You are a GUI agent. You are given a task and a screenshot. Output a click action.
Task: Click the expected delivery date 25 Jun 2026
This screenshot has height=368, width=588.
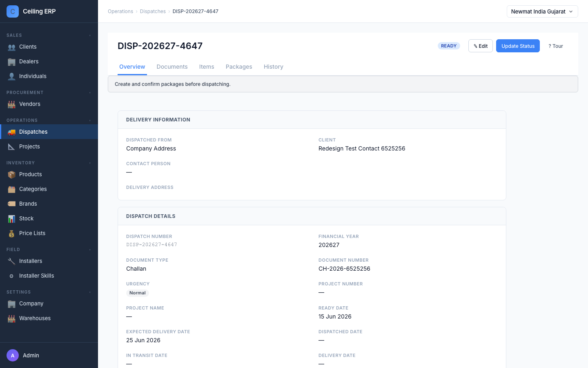pos(143,340)
